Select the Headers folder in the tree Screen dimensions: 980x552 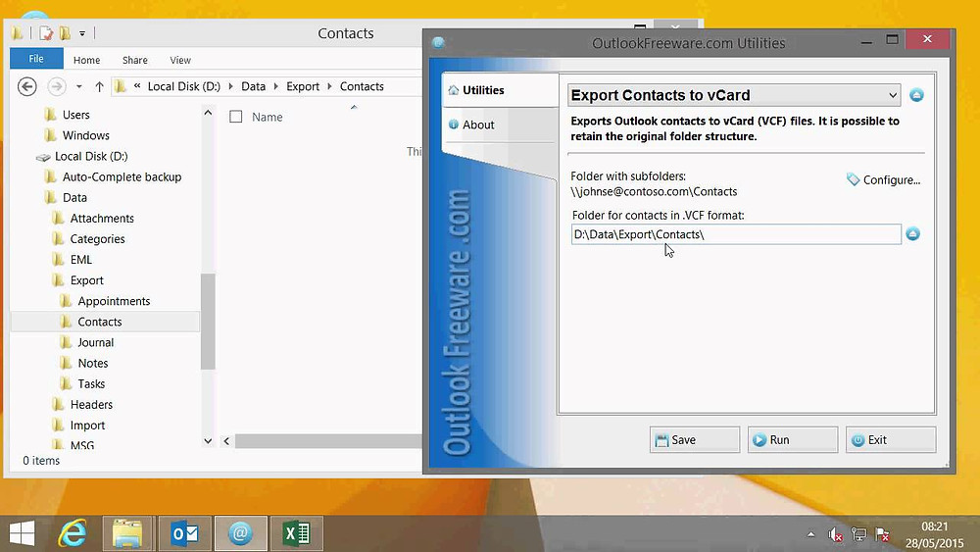click(x=91, y=405)
